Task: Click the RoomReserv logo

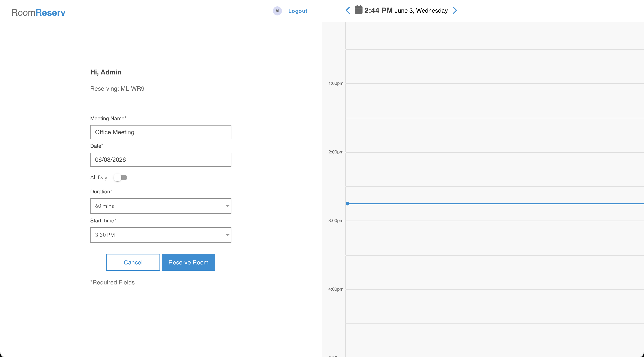Action: tap(38, 12)
